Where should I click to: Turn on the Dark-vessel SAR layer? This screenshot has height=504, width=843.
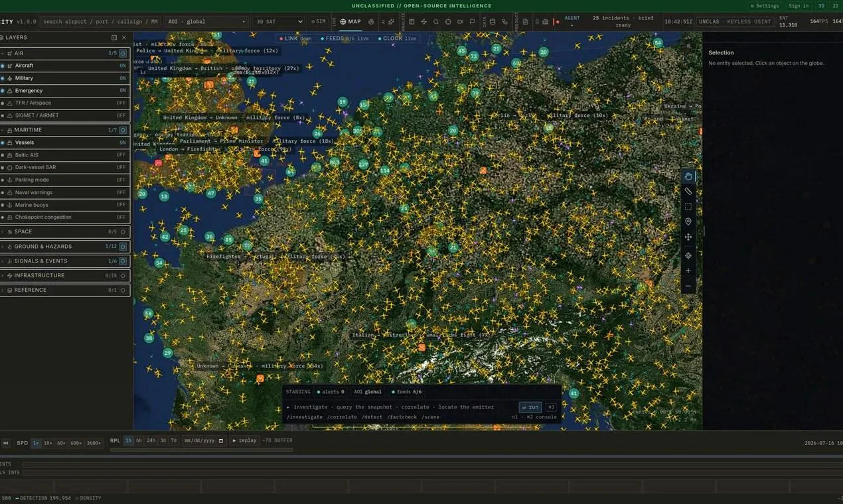coord(64,168)
